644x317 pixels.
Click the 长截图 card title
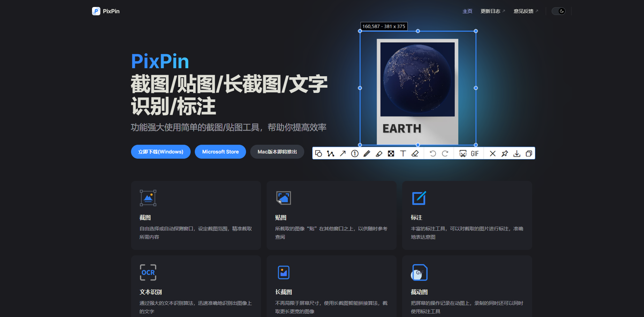[284, 292]
